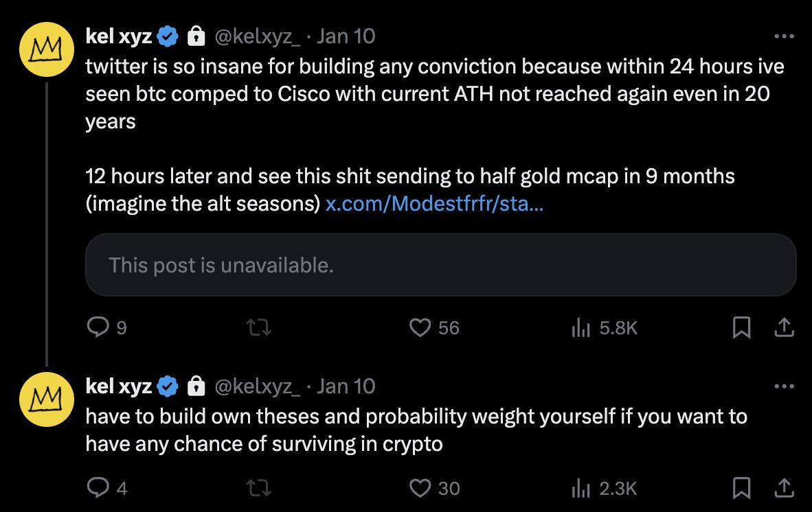This screenshot has width=812, height=512.
Task: View analytics showing 2.3K views
Action: pyautogui.click(x=581, y=488)
